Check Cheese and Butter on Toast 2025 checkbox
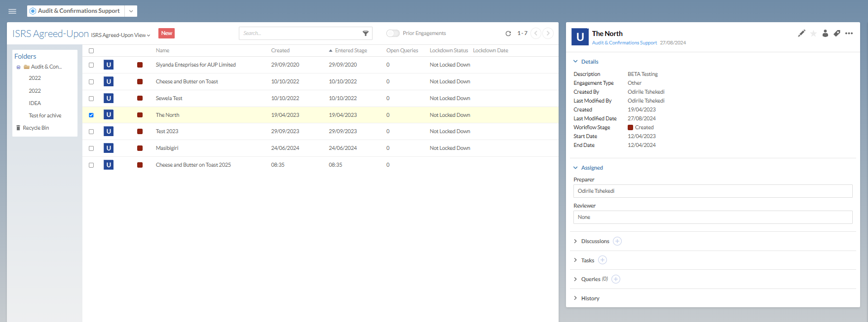 click(x=91, y=165)
